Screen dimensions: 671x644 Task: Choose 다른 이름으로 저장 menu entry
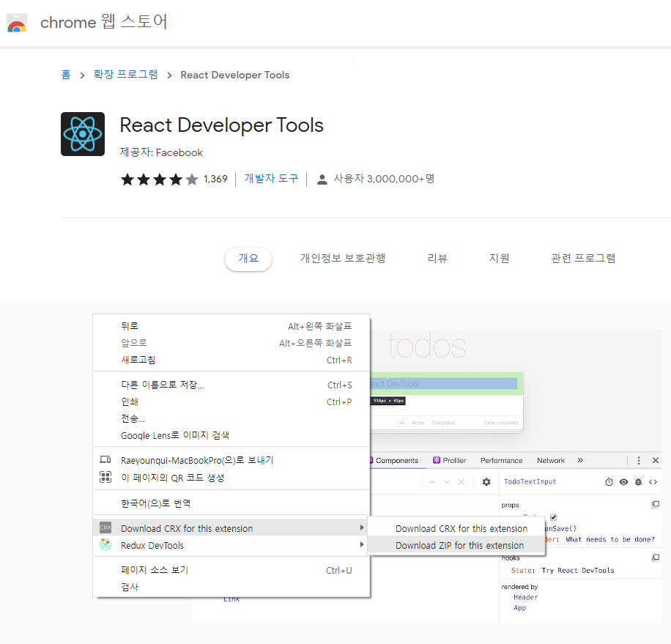pos(231,385)
